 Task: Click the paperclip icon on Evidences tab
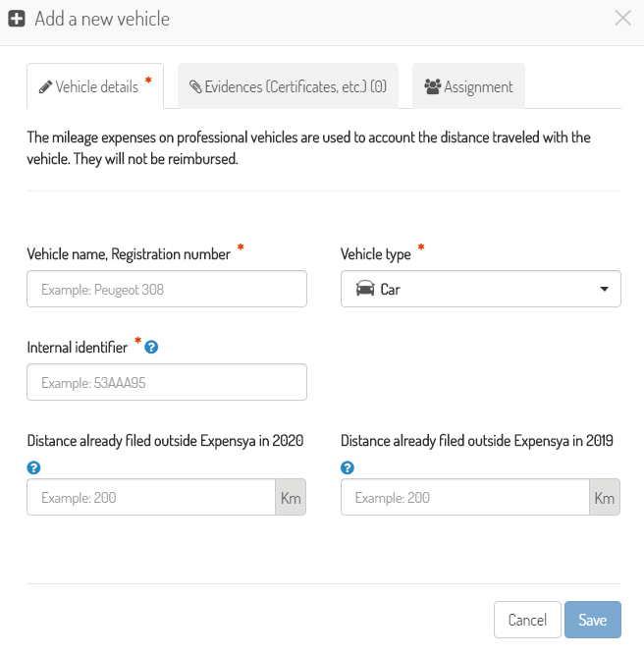[x=195, y=86]
